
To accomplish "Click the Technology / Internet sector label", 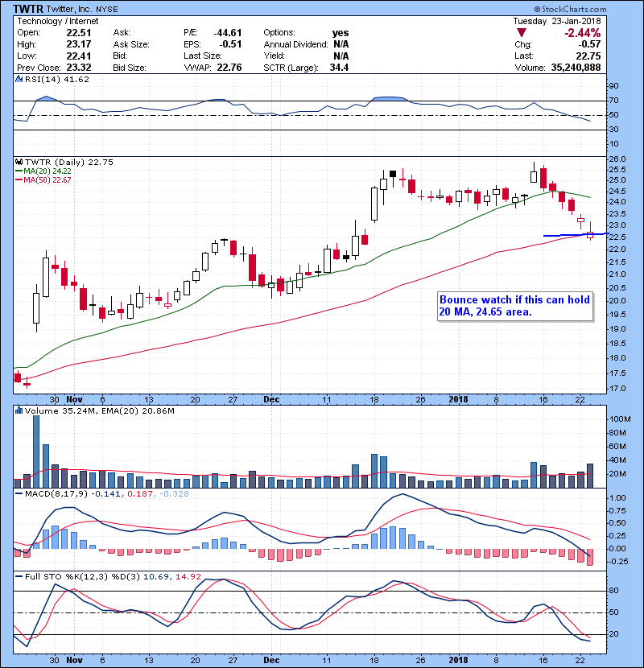I will point(58,21).
